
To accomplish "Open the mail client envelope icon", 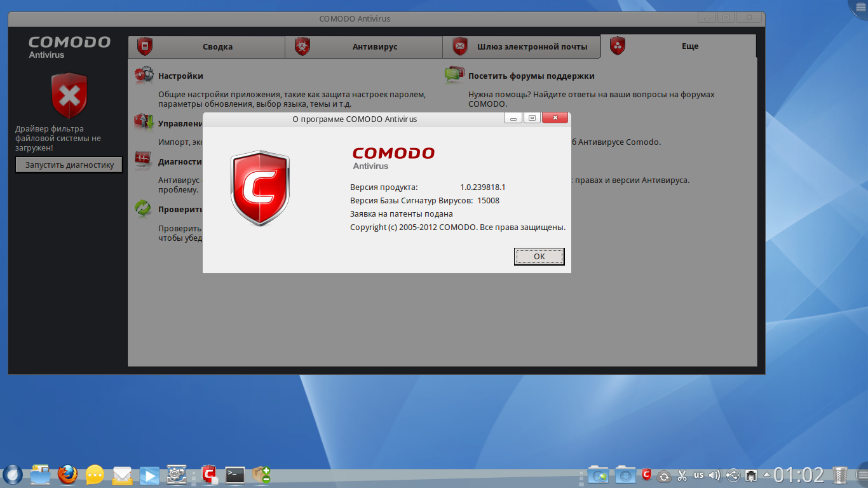I will pyautogui.click(x=122, y=474).
